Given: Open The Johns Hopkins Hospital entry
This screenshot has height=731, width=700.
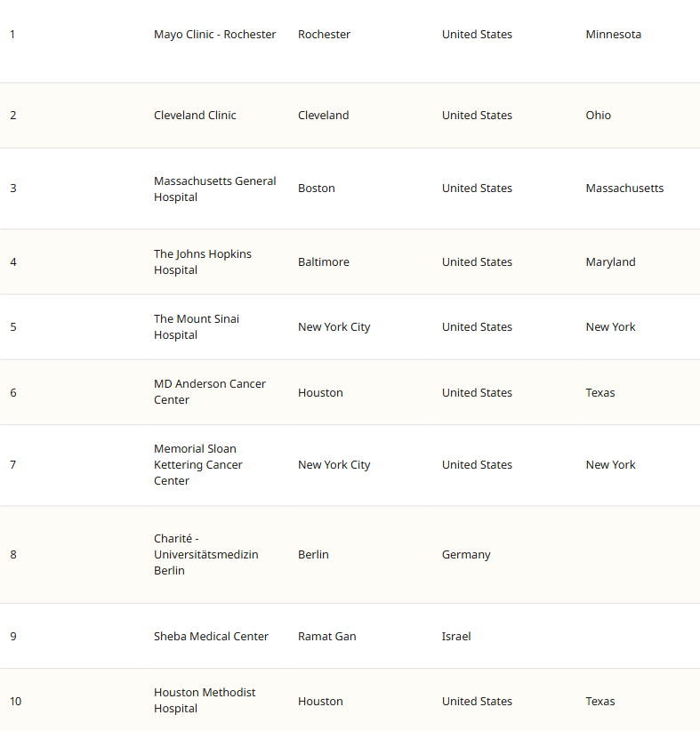Looking at the screenshot, I should [202, 262].
